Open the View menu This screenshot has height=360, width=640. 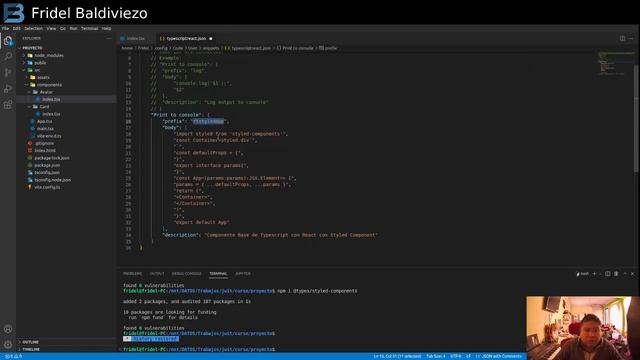51,29
